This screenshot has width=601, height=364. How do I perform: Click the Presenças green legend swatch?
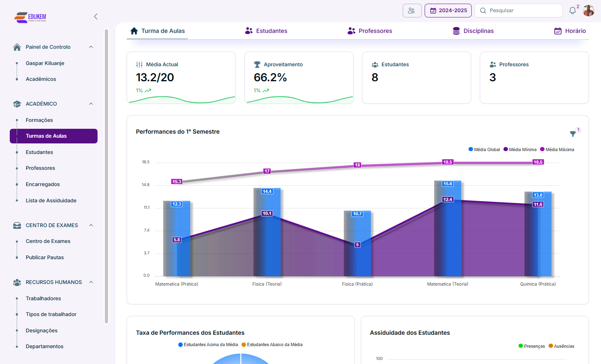tap(521, 346)
